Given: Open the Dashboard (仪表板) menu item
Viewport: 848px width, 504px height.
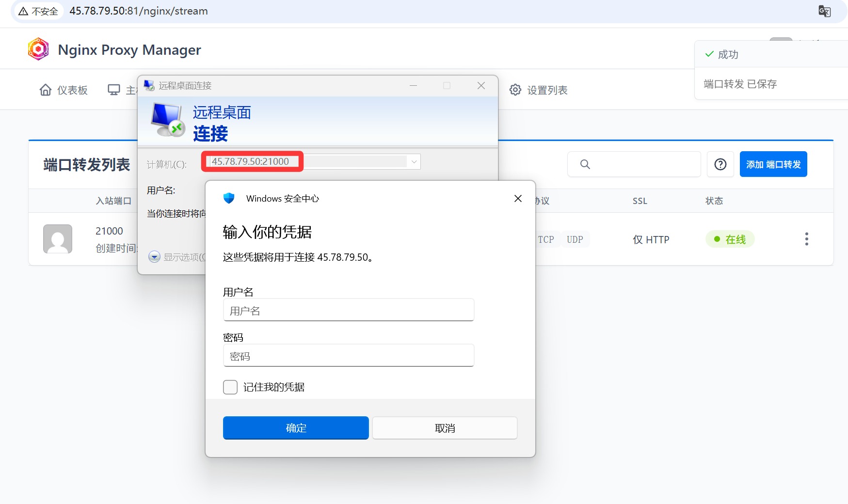Looking at the screenshot, I should (x=64, y=90).
